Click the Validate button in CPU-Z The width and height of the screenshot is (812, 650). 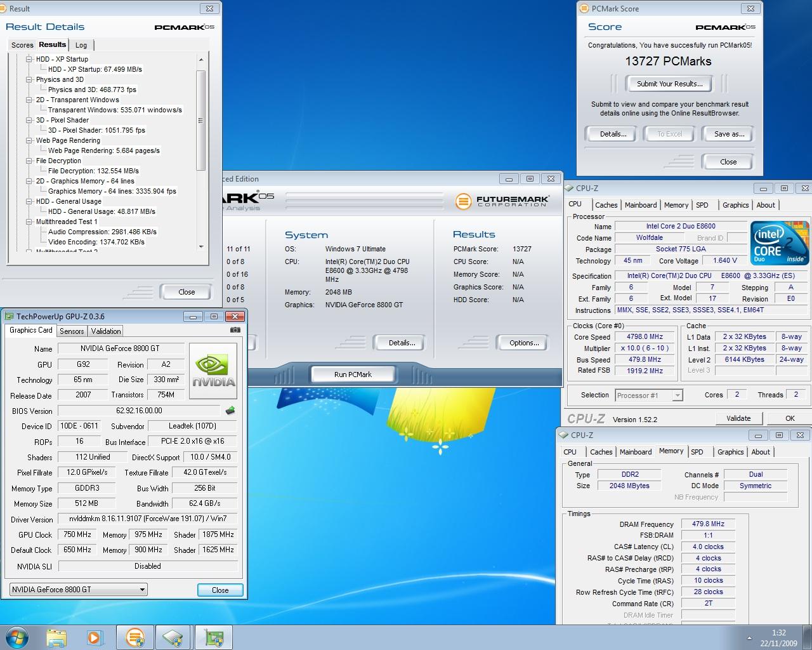coord(738,418)
